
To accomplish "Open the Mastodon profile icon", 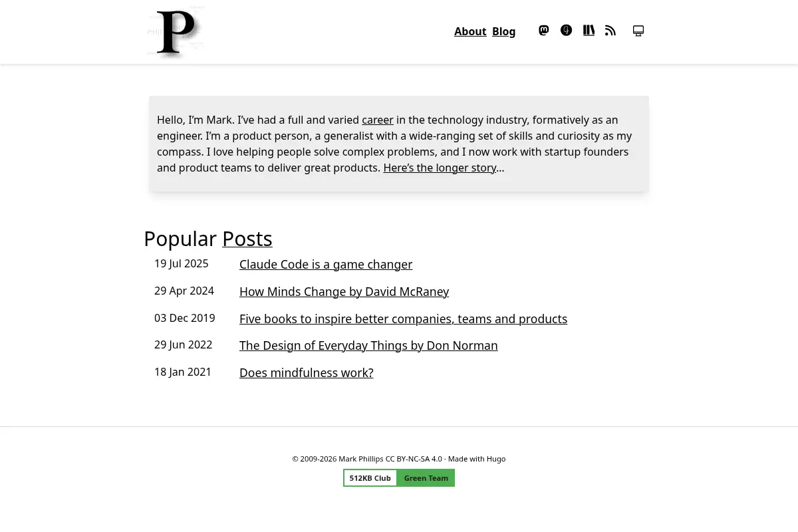I will [x=544, y=31].
